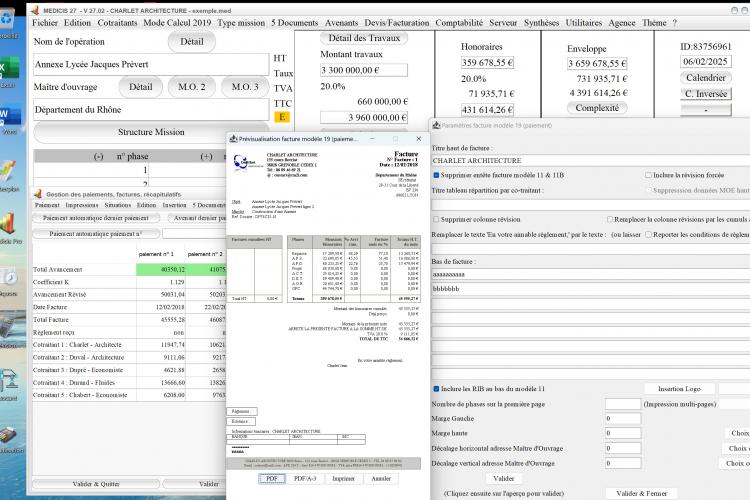
Task: Open the Medicis Pro desktop shortcut
Action: click(x=9, y=224)
